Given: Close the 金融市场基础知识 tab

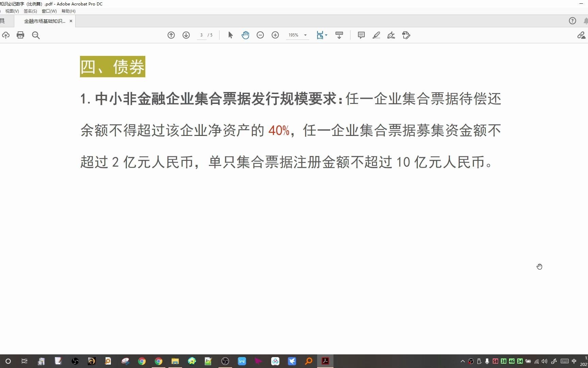Looking at the screenshot, I should [x=71, y=21].
